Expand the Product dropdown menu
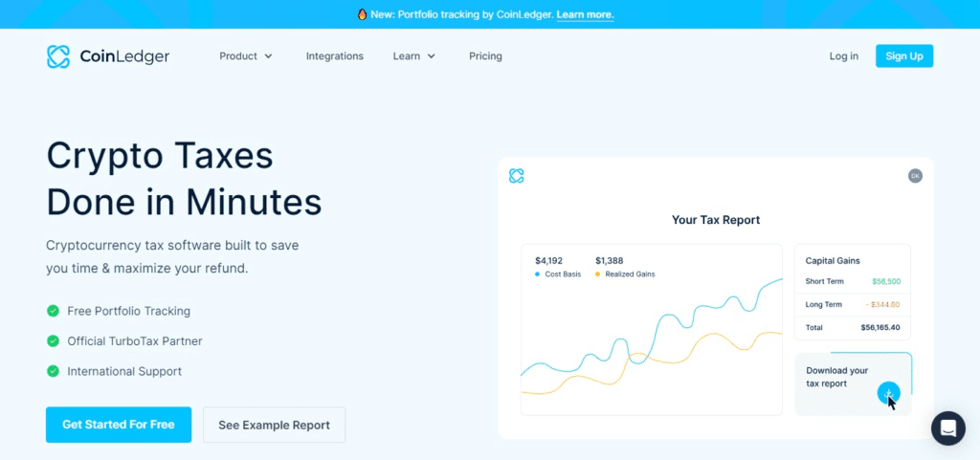The image size is (980, 460). tap(246, 56)
